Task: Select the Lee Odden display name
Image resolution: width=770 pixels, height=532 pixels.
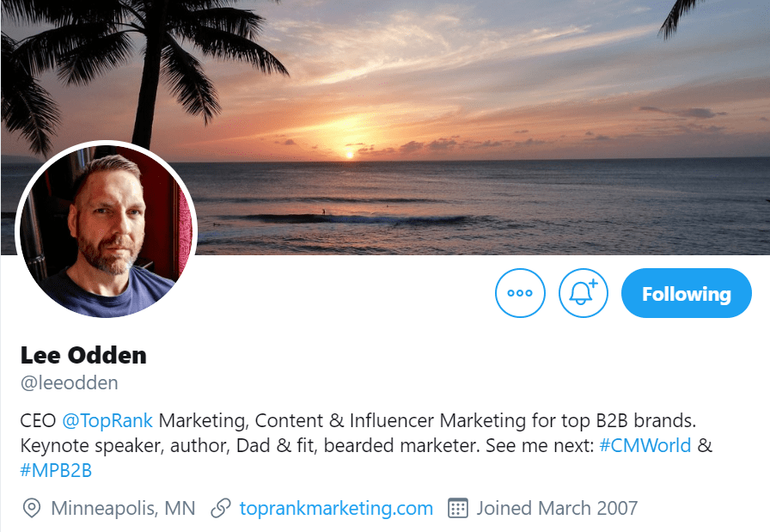Action: pos(83,355)
